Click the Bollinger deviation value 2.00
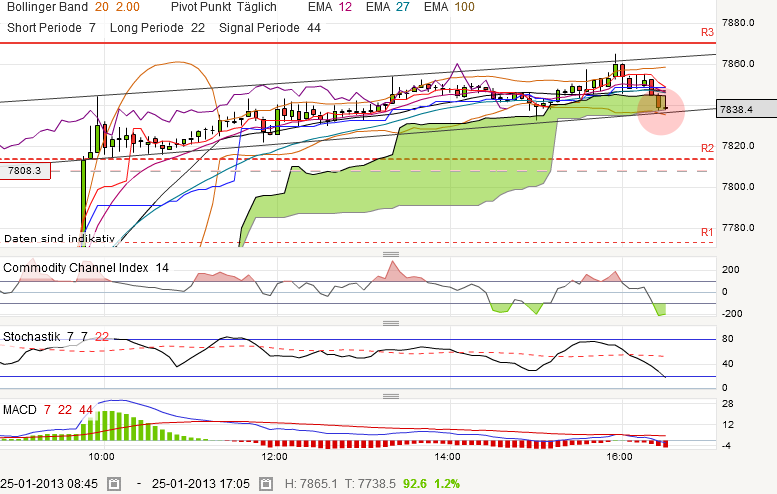 pos(128,7)
